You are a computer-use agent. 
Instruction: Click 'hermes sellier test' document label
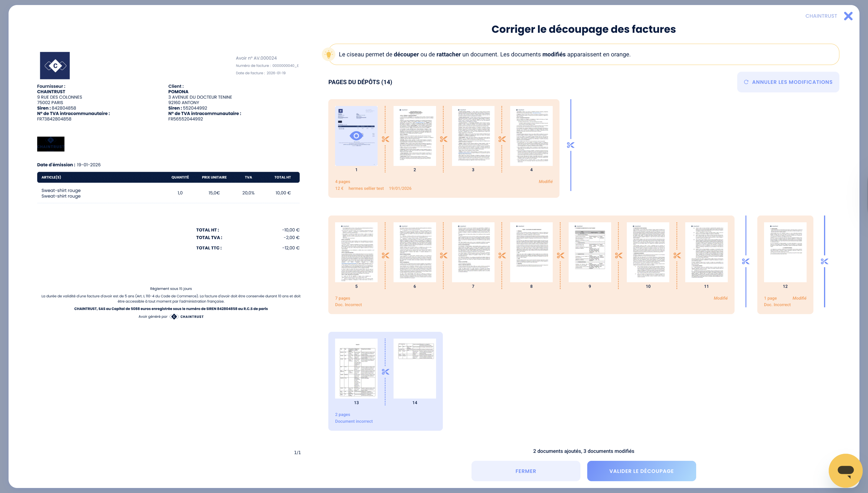click(366, 188)
